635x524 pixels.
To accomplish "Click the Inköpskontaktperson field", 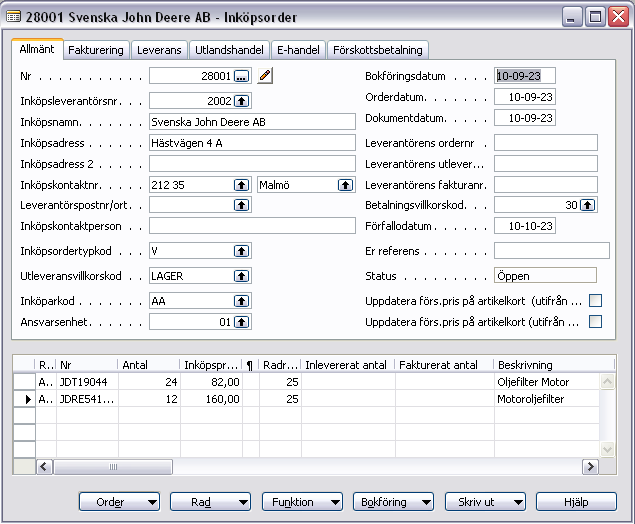I will pyautogui.click(x=252, y=226).
